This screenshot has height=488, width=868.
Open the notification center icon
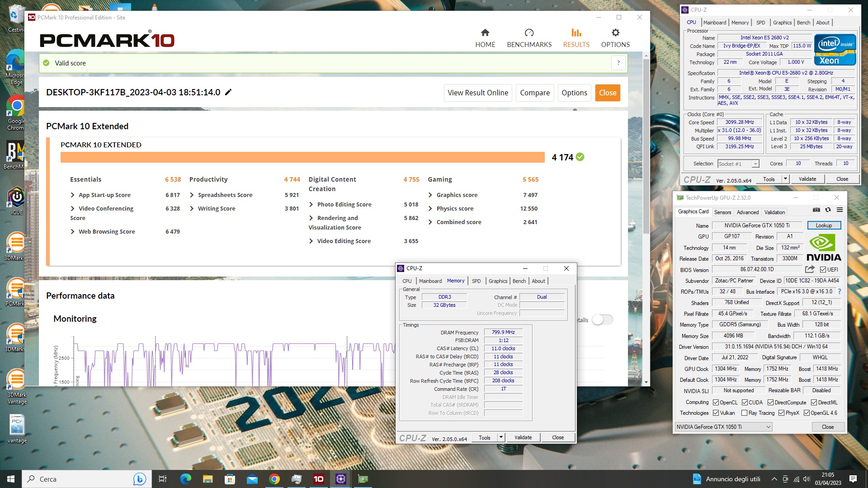click(853, 479)
